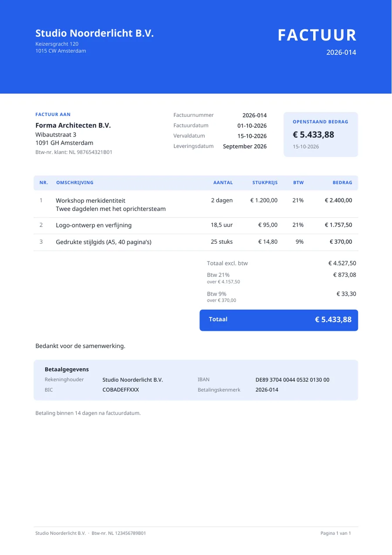Click the "1091 GH Amsterdam" client postcode line
Viewport: 392px width, 555px height.
(64, 143)
